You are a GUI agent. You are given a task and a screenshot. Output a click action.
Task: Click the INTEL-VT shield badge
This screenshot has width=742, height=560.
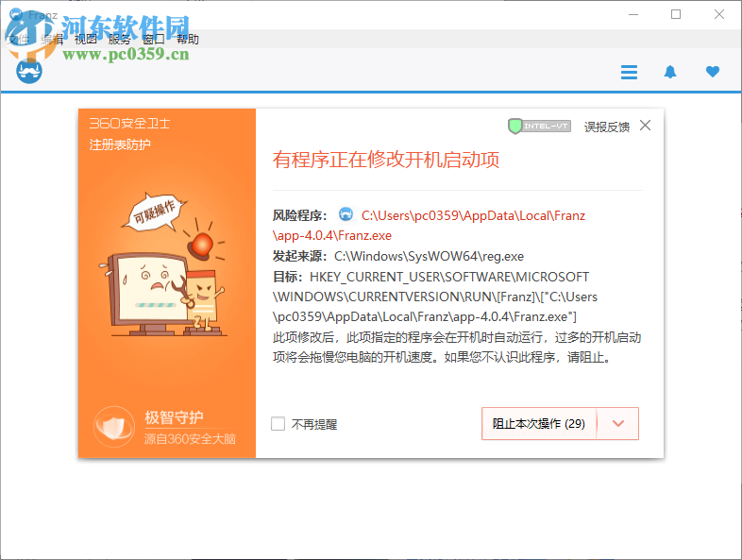(x=539, y=127)
